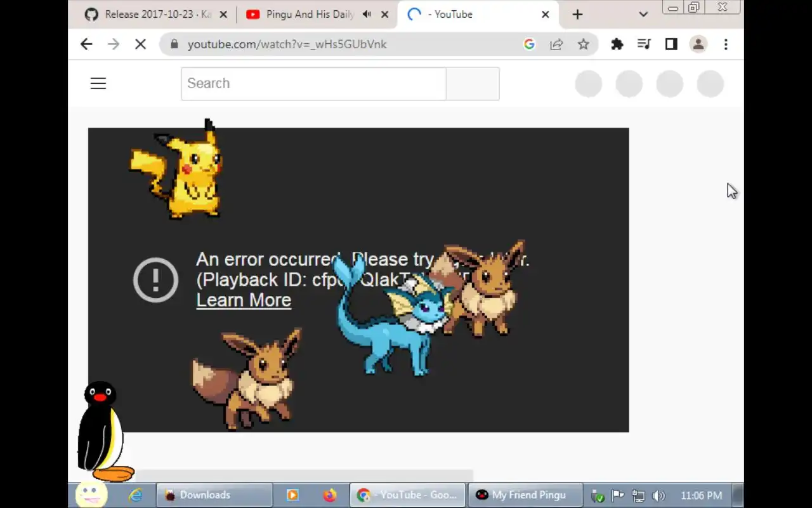
Task: Close the loading YouTube tab
Action: [x=545, y=14]
